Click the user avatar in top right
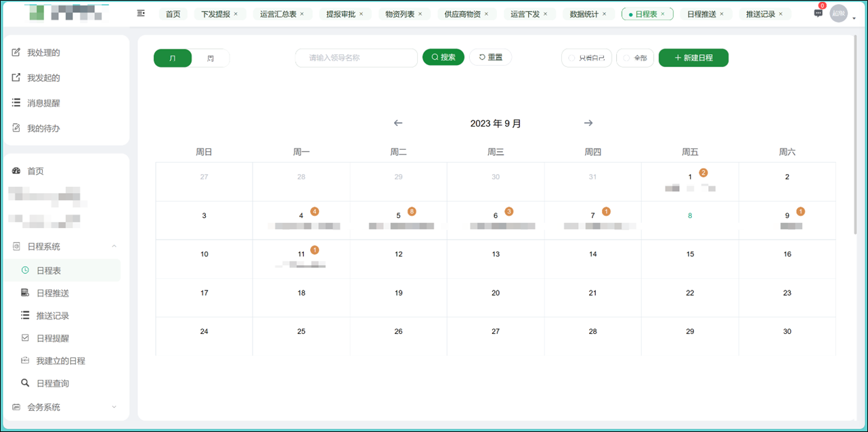868x432 pixels. [839, 13]
